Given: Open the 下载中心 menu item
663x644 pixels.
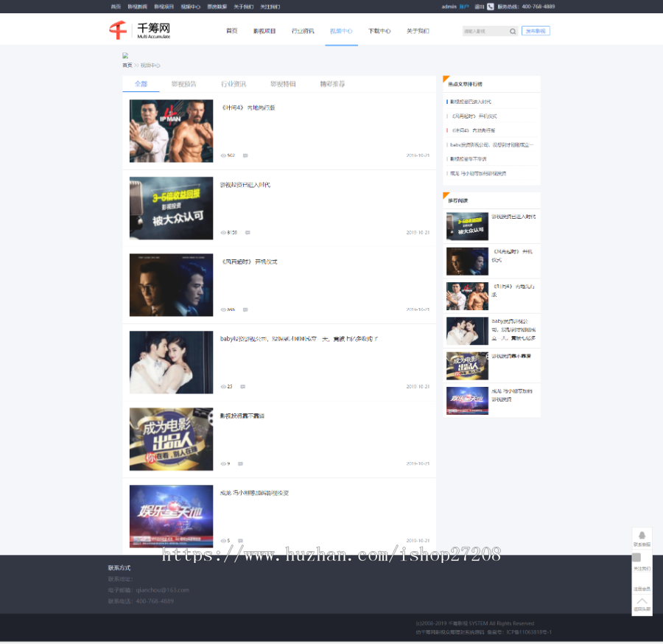Looking at the screenshot, I should [x=379, y=31].
